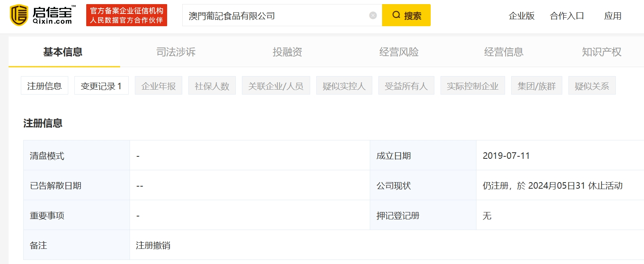
Task: Switch to the 司法涉诉 tab
Action: [176, 52]
